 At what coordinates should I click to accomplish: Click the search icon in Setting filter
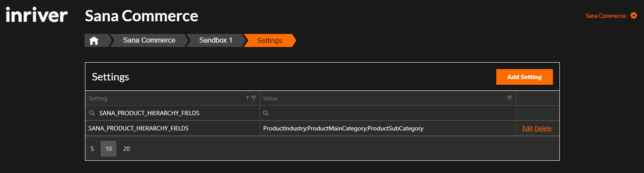click(92, 113)
